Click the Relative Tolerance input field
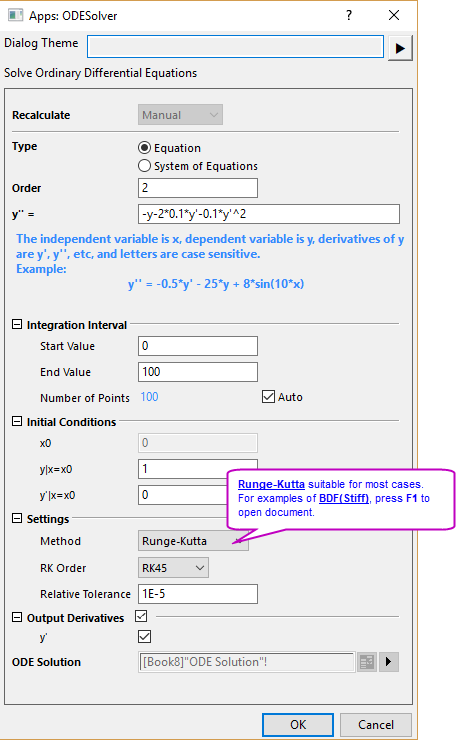The height and width of the screenshot is (740, 461). click(x=198, y=594)
